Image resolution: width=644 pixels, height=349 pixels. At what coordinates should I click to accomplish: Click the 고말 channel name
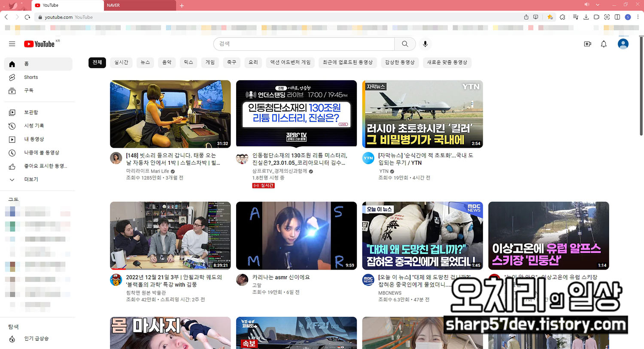click(x=257, y=285)
